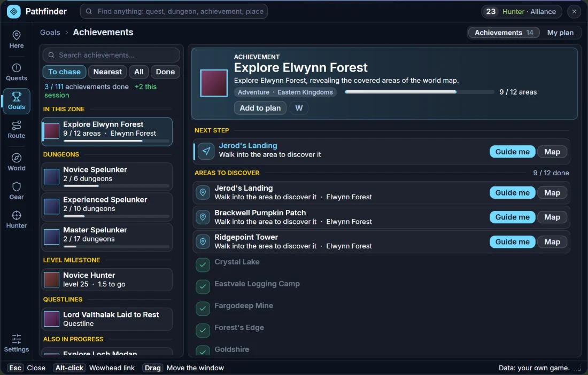
Task: Switch to the My plan tab
Action: pyautogui.click(x=560, y=33)
